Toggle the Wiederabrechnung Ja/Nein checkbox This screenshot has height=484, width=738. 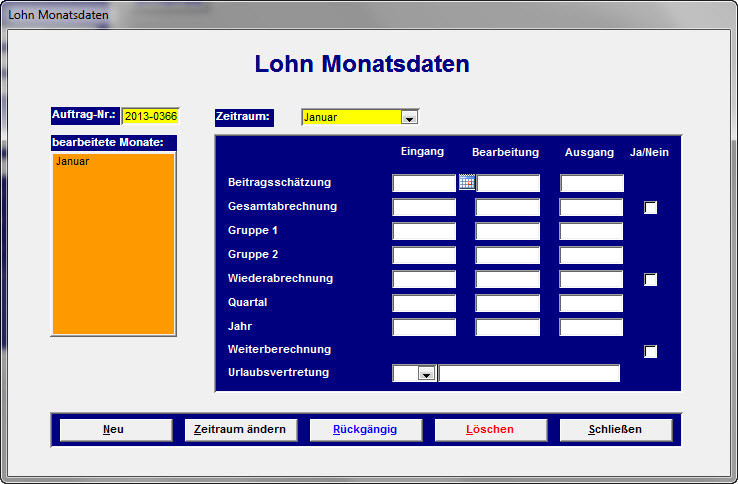point(650,280)
